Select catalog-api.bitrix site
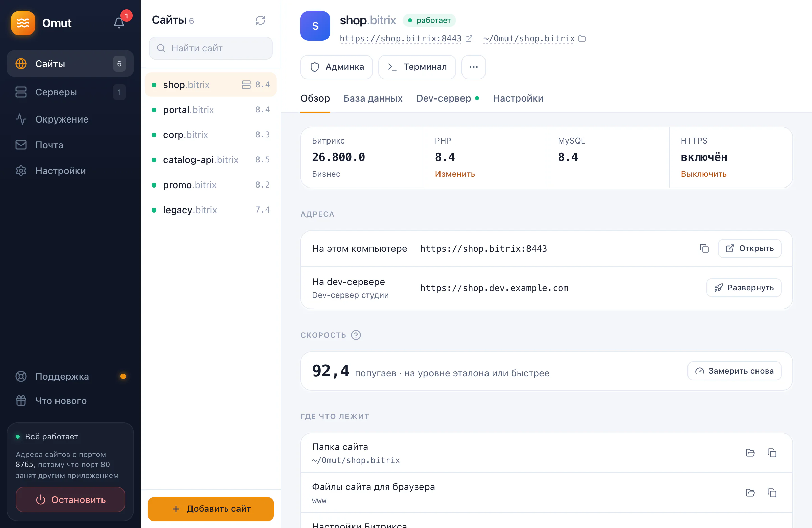Image resolution: width=812 pixels, height=528 pixels. tap(210, 160)
